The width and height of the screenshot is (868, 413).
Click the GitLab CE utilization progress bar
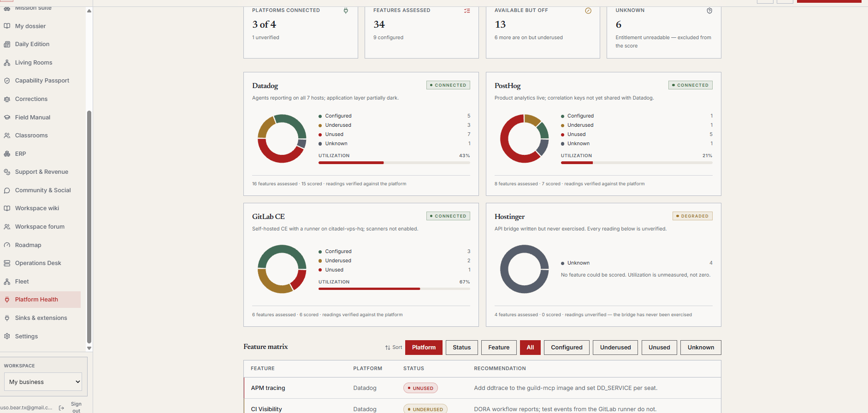click(x=394, y=289)
